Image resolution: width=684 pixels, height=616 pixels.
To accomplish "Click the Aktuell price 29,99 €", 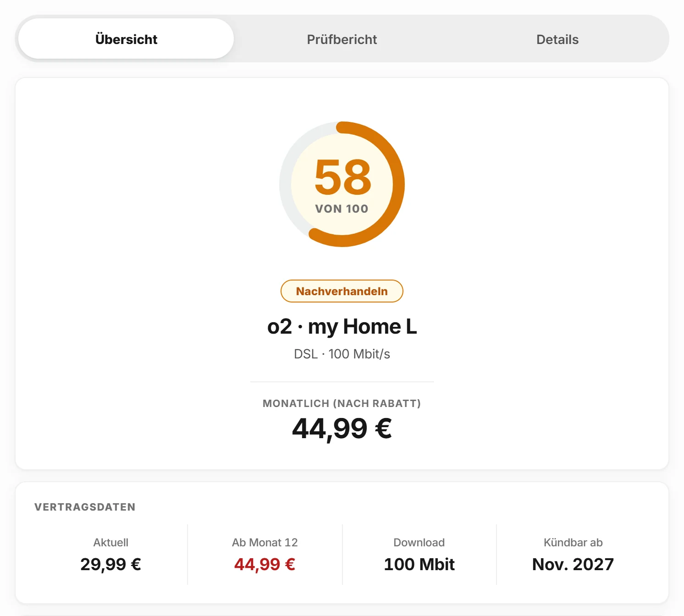I will (110, 564).
